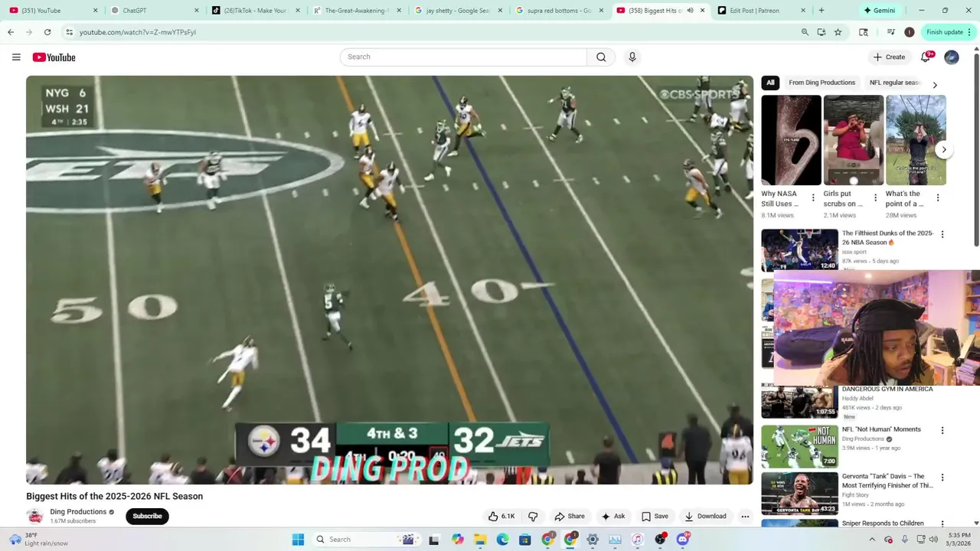980x551 pixels.
Task: Open media controls icon in Chrome toolbar
Action: click(x=890, y=32)
